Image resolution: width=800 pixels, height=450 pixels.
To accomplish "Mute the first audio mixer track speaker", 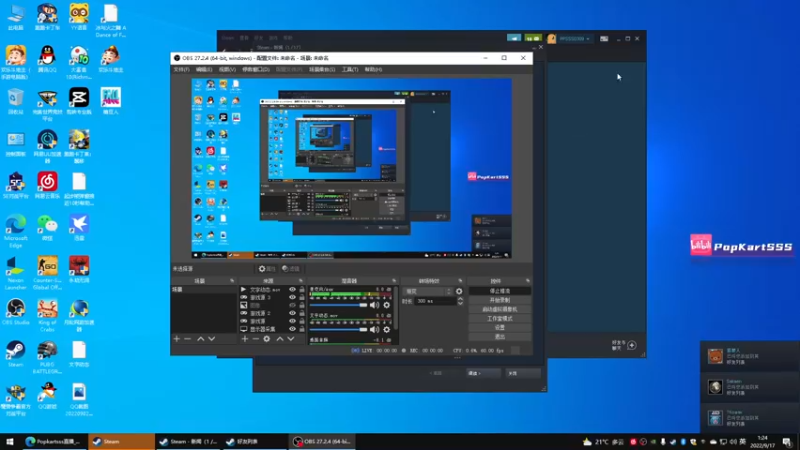I will pyautogui.click(x=374, y=305).
